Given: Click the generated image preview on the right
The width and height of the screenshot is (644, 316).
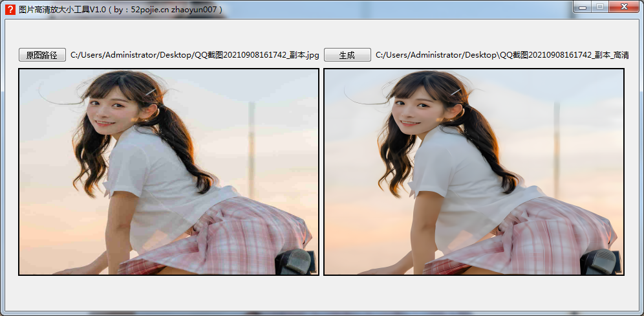Looking at the screenshot, I should click(474, 172).
